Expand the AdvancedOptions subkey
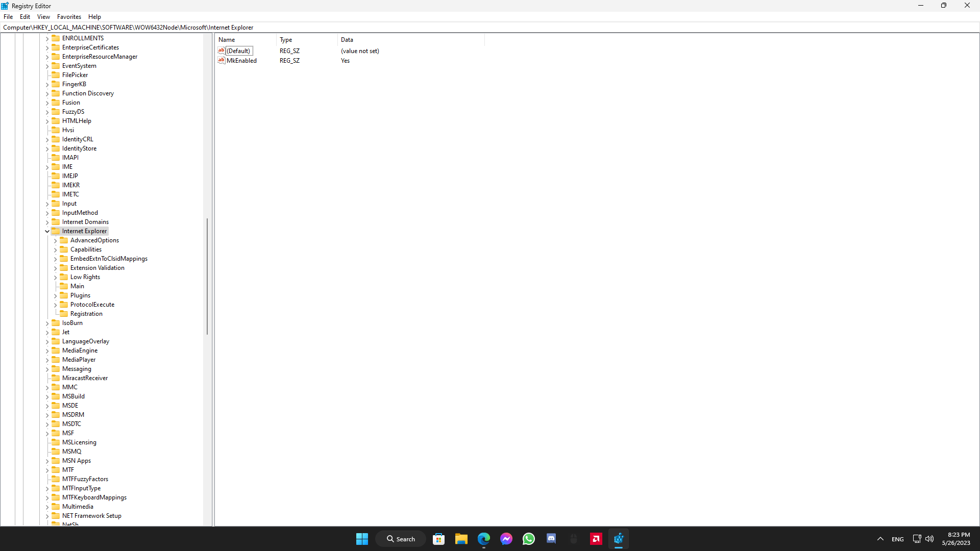The image size is (980, 551). [56, 241]
